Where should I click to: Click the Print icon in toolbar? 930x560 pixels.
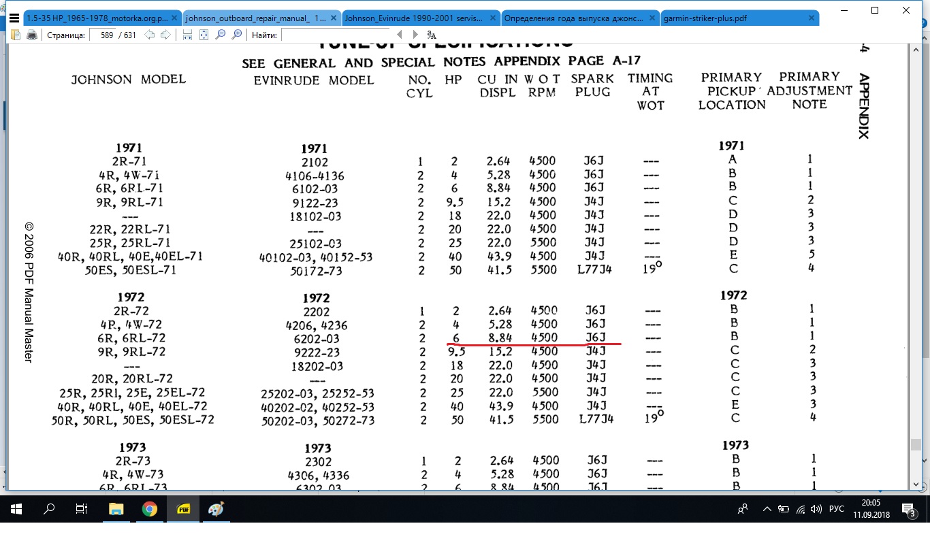tap(31, 35)
